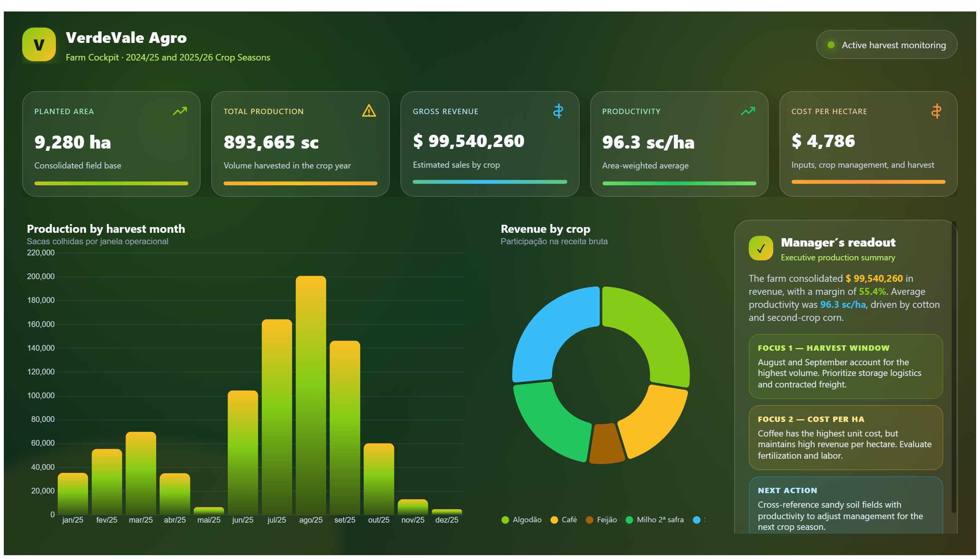Click the Active harvest monitoring badge

tap(886, 44)
